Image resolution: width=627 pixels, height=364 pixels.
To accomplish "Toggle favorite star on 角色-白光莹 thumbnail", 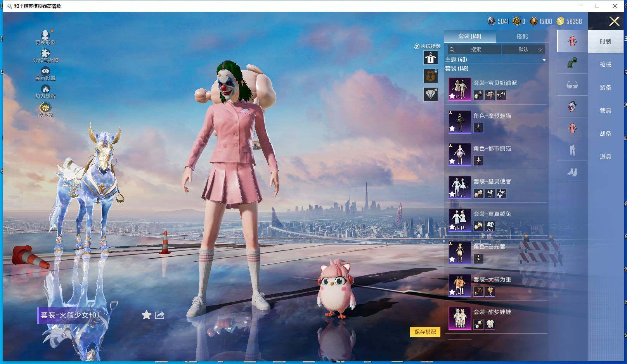I will point(452,259).
